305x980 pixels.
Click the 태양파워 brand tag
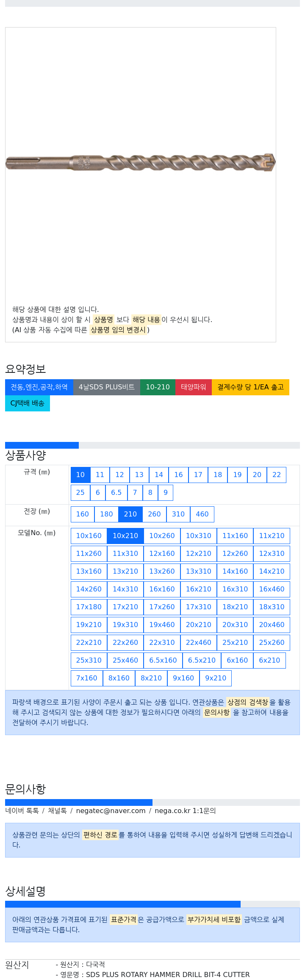tap(194, 387)
